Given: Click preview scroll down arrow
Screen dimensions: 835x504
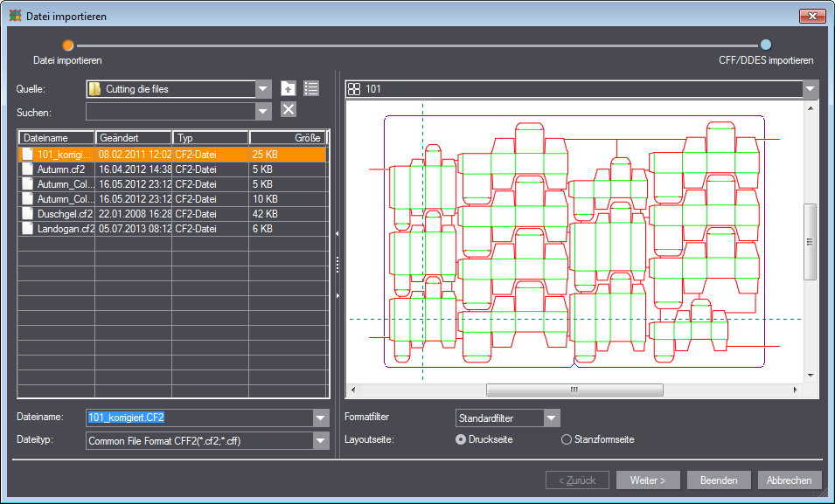Looking at the screenshot, I should (x=811, y=376).
